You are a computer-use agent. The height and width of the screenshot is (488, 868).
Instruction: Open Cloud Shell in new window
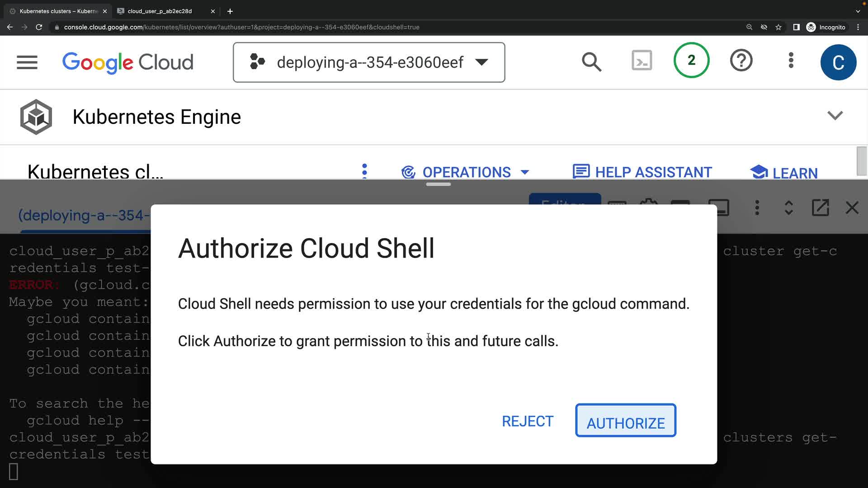(x=820, y=208)
